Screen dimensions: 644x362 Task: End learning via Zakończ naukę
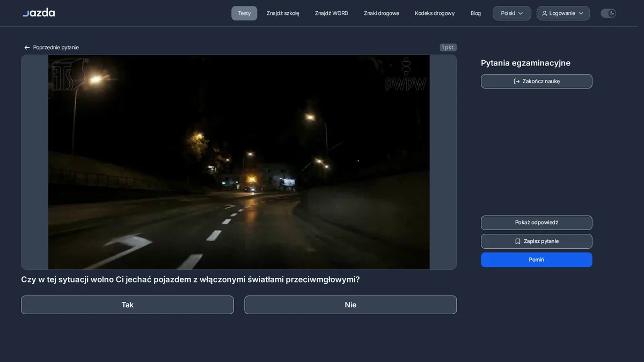[537, 82]
